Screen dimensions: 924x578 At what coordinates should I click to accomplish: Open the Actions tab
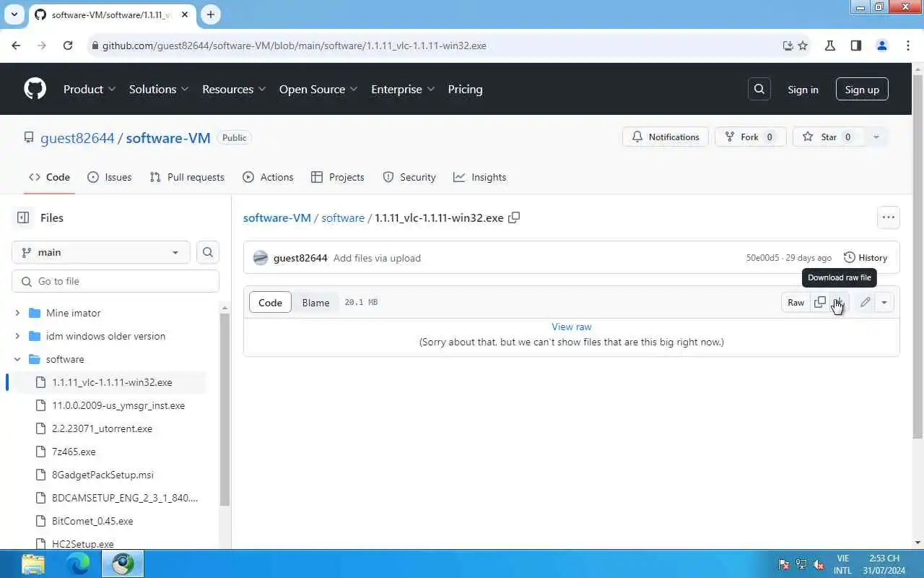(x=268, y=177)
